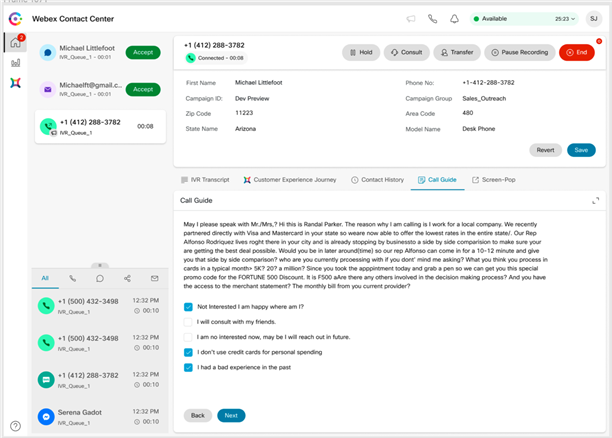Open the Screen-Pop tab
612x438 pixels.
(x=494, y=180)
